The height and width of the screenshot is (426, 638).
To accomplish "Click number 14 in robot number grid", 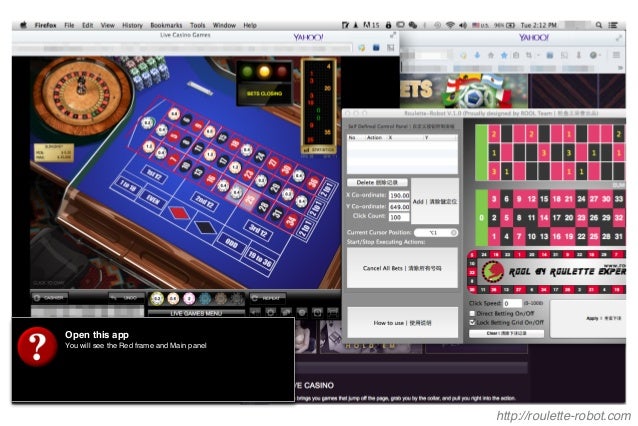I will click(x=544, y=218).
